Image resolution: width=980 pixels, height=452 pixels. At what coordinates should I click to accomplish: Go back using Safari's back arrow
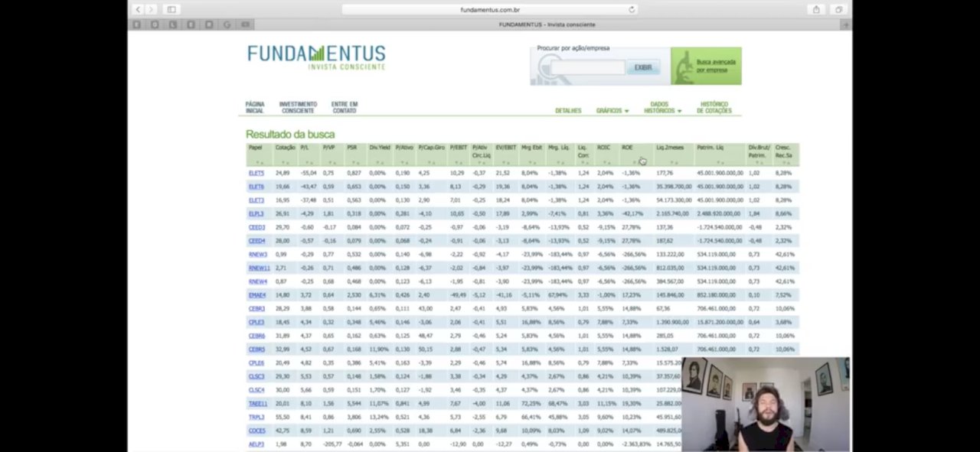pyautogui.click(x=138, y=9)
